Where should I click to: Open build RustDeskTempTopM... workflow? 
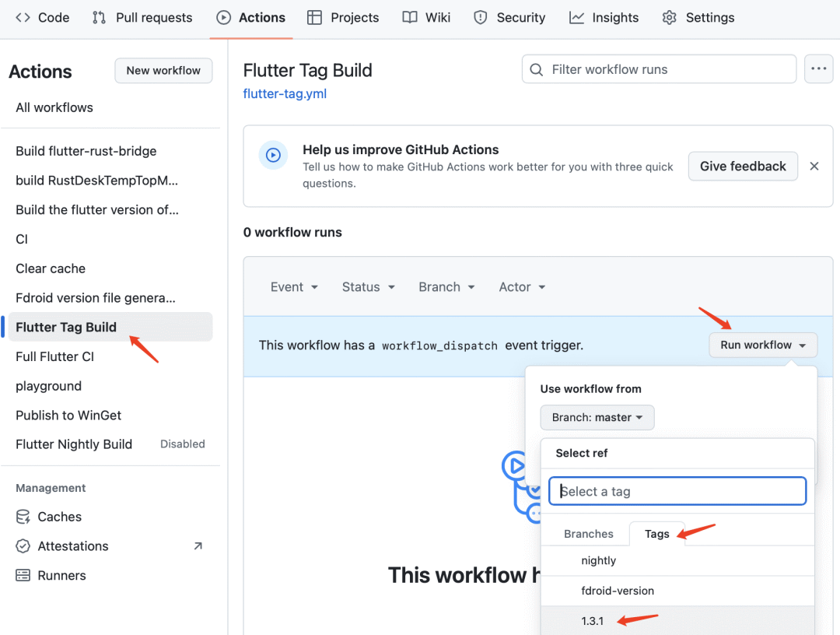(110, 181)
